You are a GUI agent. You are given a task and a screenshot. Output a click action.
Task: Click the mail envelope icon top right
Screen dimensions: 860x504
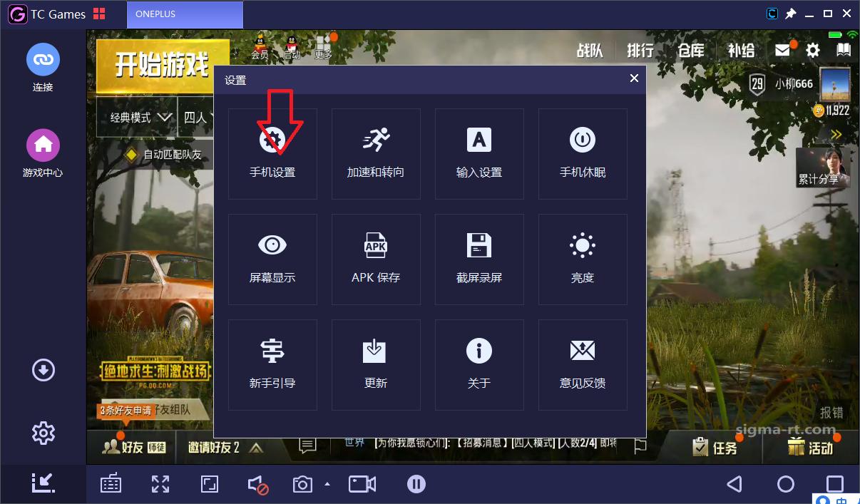pyautogui.click(x=782, y=50)
